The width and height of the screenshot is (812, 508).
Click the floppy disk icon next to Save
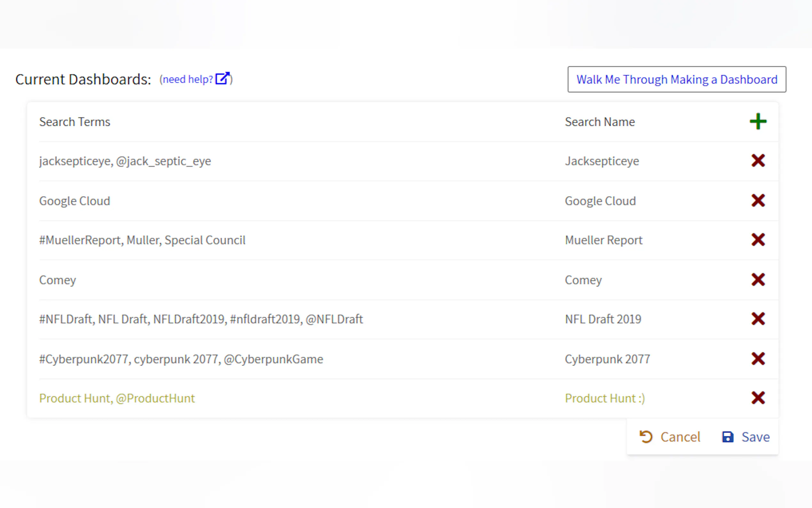727,437
